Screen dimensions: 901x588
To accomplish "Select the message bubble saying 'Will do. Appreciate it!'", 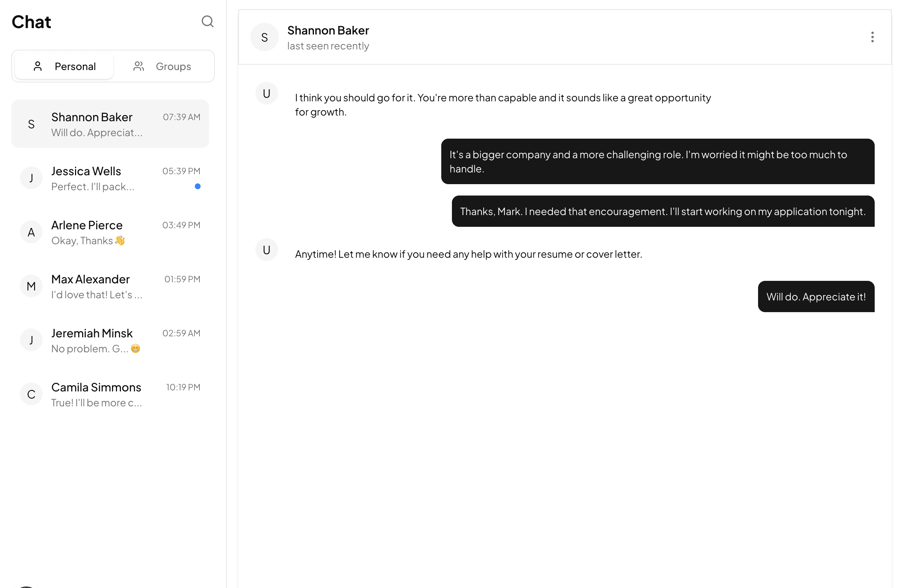I will click(x=816, y=297).
